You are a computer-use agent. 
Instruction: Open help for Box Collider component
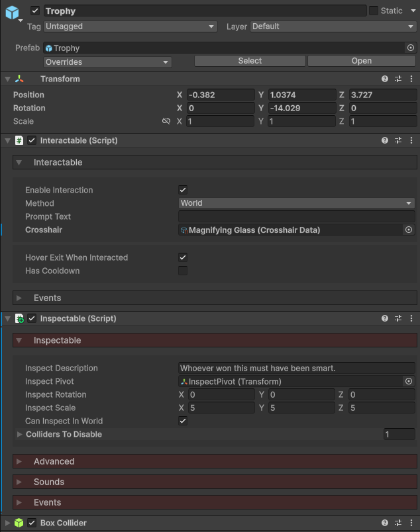point(385,523)
